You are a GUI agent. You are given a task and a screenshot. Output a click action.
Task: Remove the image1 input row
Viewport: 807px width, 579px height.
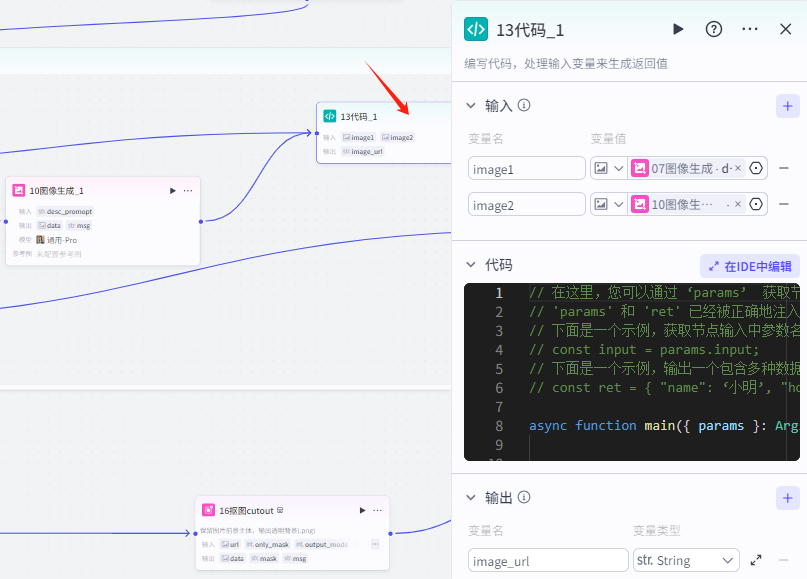pos(784,169)
